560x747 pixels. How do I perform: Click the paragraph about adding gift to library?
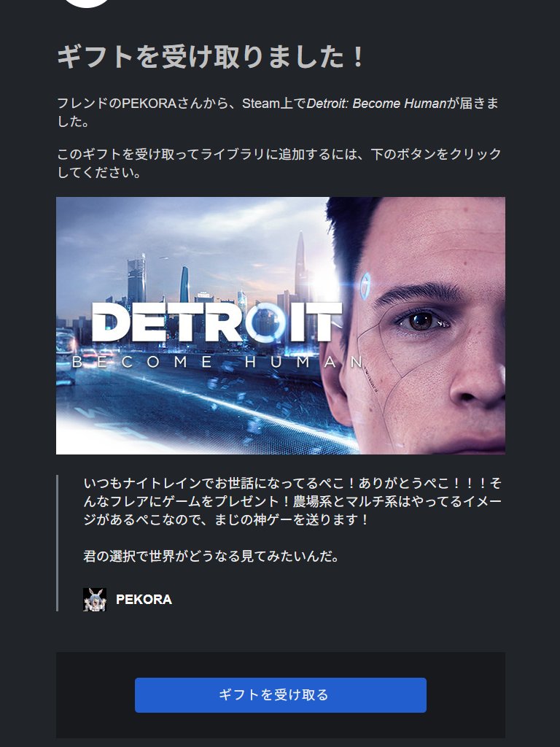click(279, 163)
